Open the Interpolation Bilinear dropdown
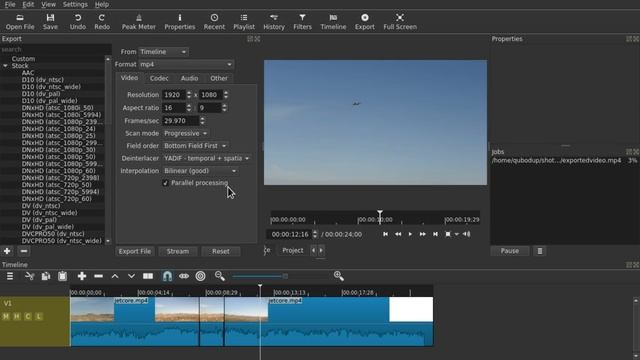Image resolution: width=640 pixels, height=360 pixels. (200, 171)
